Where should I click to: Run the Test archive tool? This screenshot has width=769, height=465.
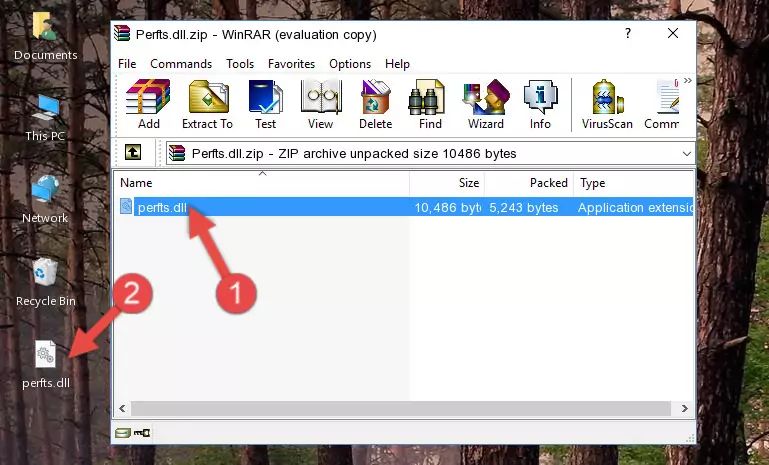(265, 104)
